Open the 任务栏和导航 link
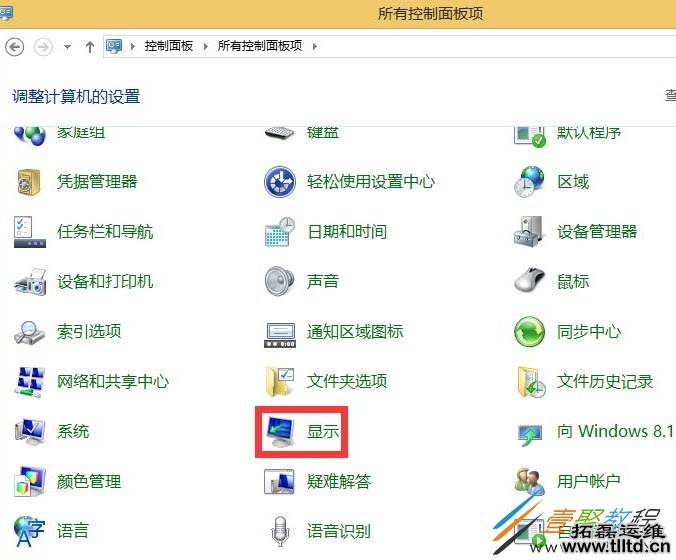Viewport: 676px width, 560px height. 105,232
